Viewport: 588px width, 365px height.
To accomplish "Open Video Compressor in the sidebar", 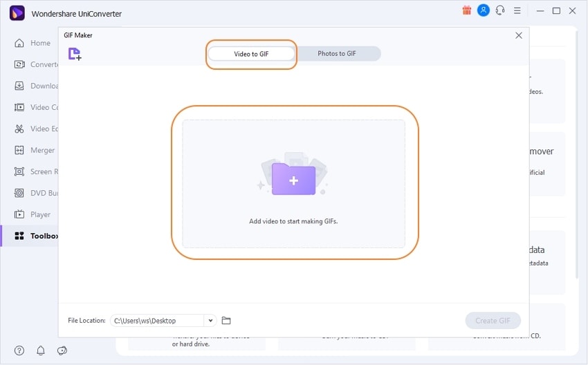I will (35, 107).
